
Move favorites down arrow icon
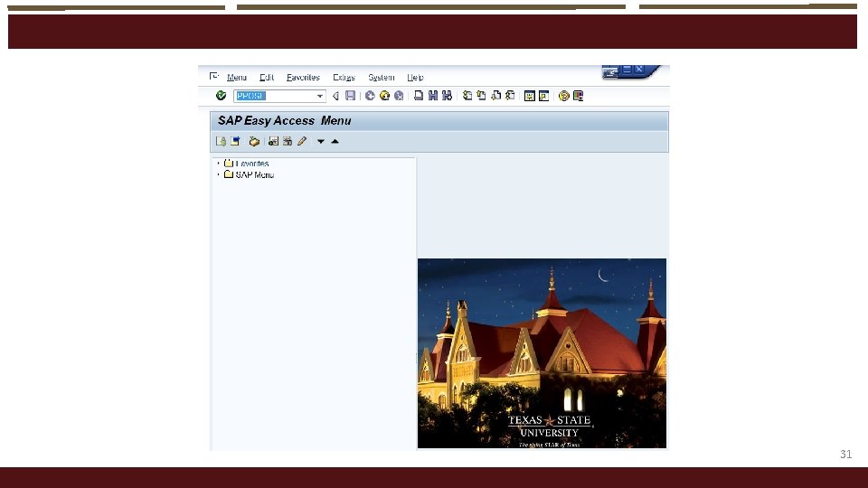pos(320,142)
